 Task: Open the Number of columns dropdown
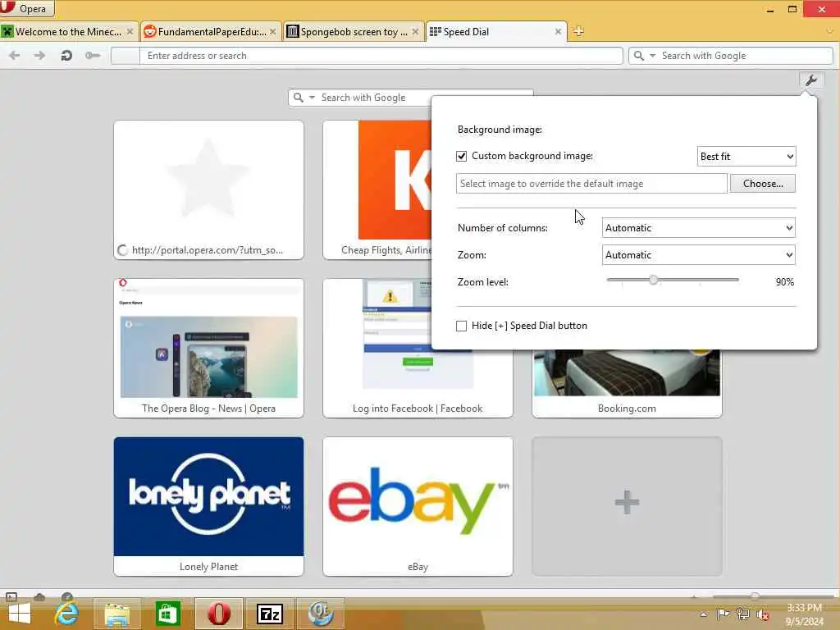point(699,228)
